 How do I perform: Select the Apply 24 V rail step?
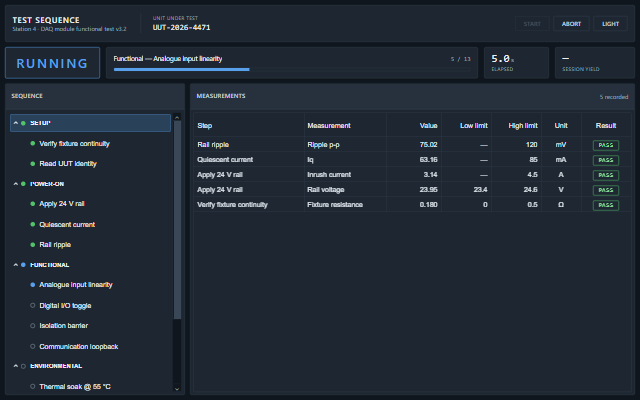pos(62,204)
